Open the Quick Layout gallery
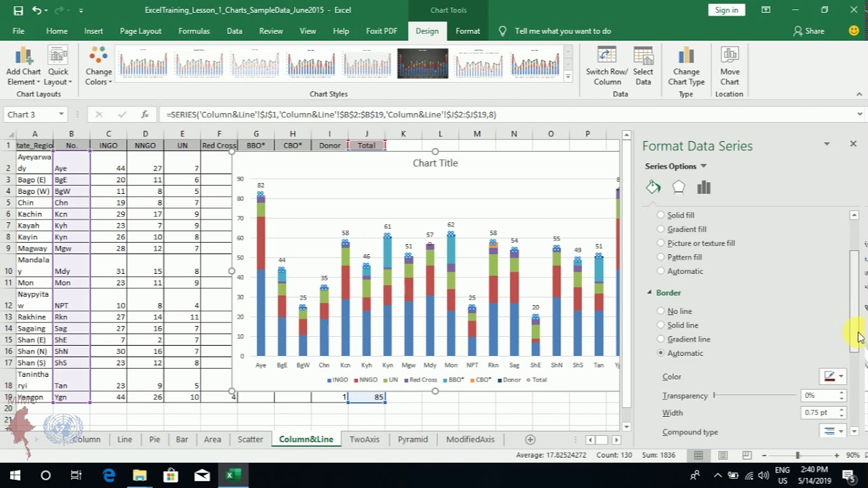 58,66
